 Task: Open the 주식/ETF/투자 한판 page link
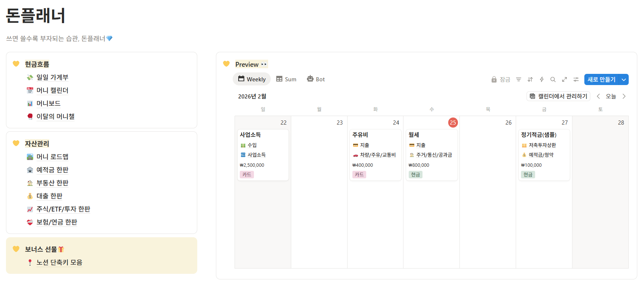tap(63, 209)
